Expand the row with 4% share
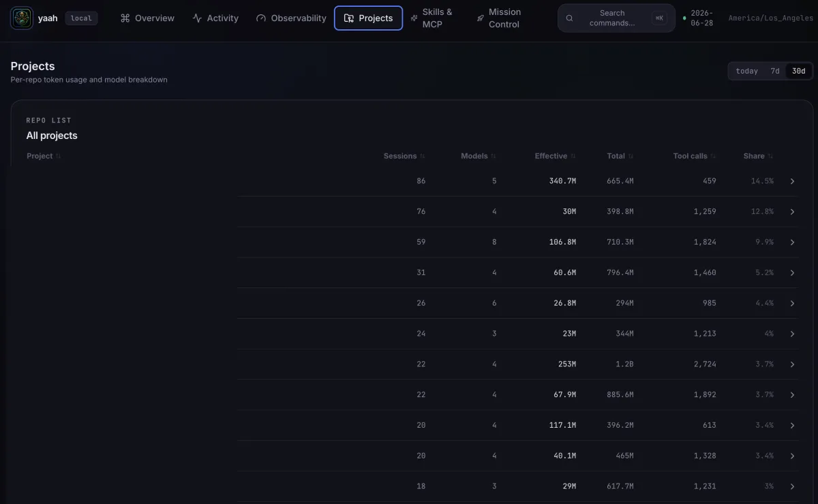The height and width of the screenshot is (504, 818). coord(792,334)
